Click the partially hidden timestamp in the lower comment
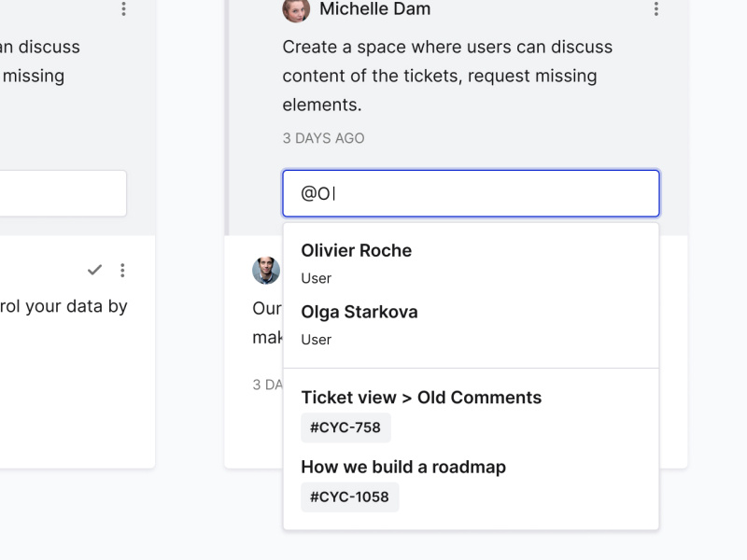 [268, 385]
